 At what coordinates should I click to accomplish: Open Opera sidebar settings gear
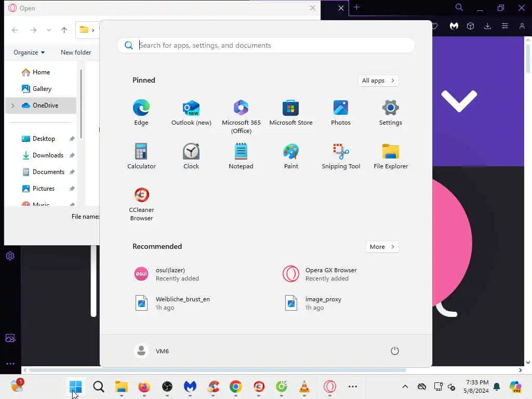tap(10, 256)
